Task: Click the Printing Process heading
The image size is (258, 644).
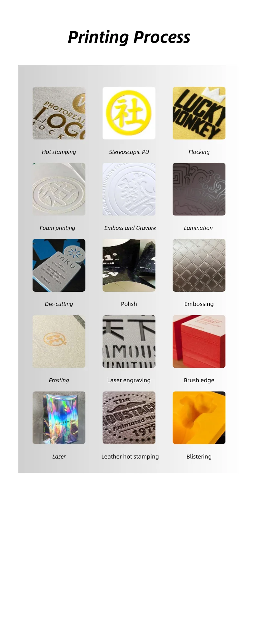Action: click(x=129, y=37)
